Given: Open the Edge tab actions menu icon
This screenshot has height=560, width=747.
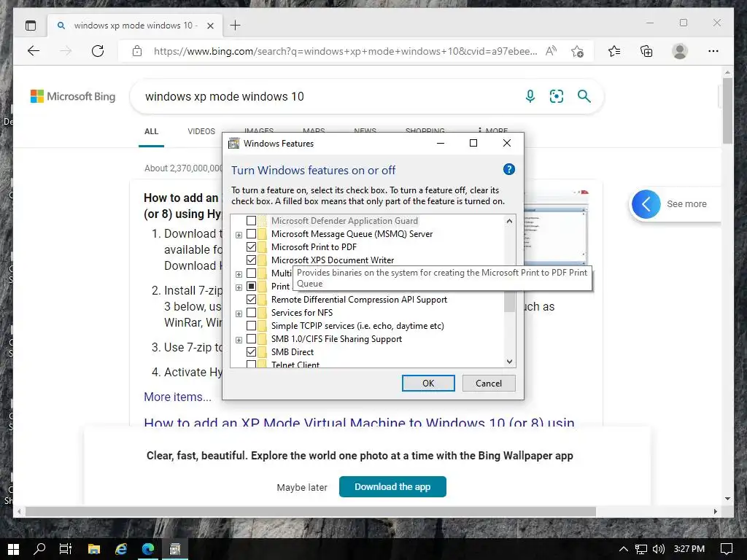Looking at the screenshot, I should point(31,26).
